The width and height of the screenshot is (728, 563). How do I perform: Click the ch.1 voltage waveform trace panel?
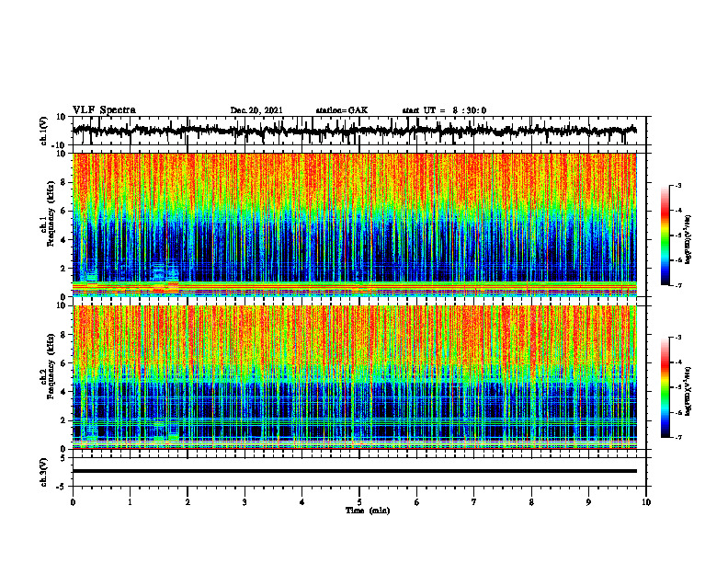click(x=358, y=131)
